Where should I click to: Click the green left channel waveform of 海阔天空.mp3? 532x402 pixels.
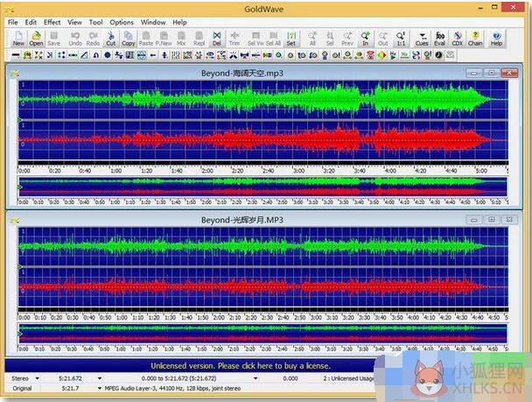263,100
